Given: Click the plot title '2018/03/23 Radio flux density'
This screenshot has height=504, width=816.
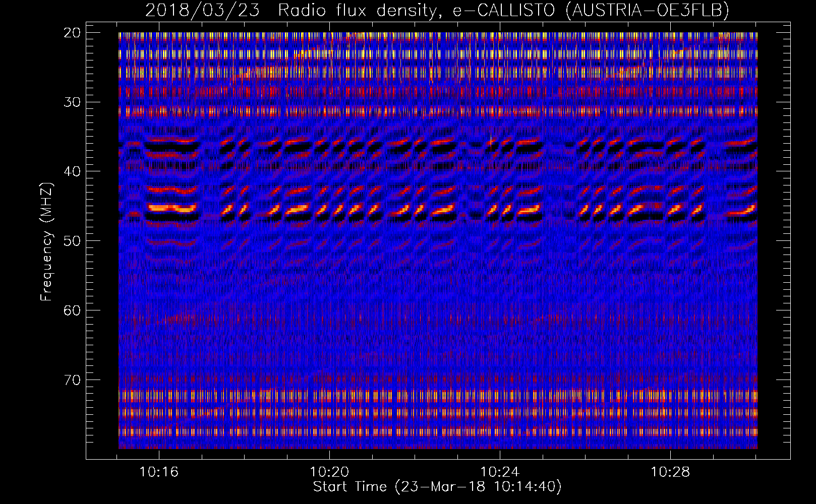Looking at the screenshot, I should click(x=291, y=10).
